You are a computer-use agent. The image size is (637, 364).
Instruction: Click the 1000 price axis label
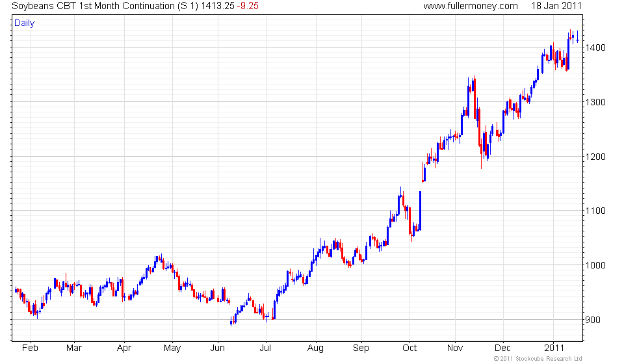click(595, 265)
